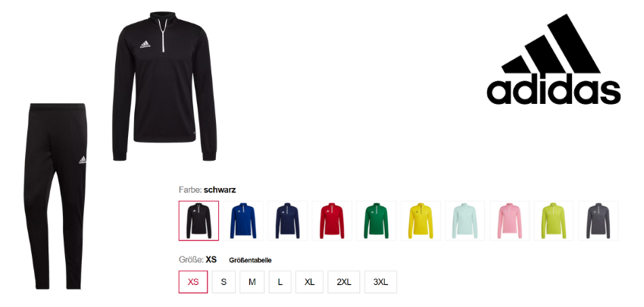Screen dimensions: 644x307
Task: Click the adidas brand logo
Action: (554, 59)
